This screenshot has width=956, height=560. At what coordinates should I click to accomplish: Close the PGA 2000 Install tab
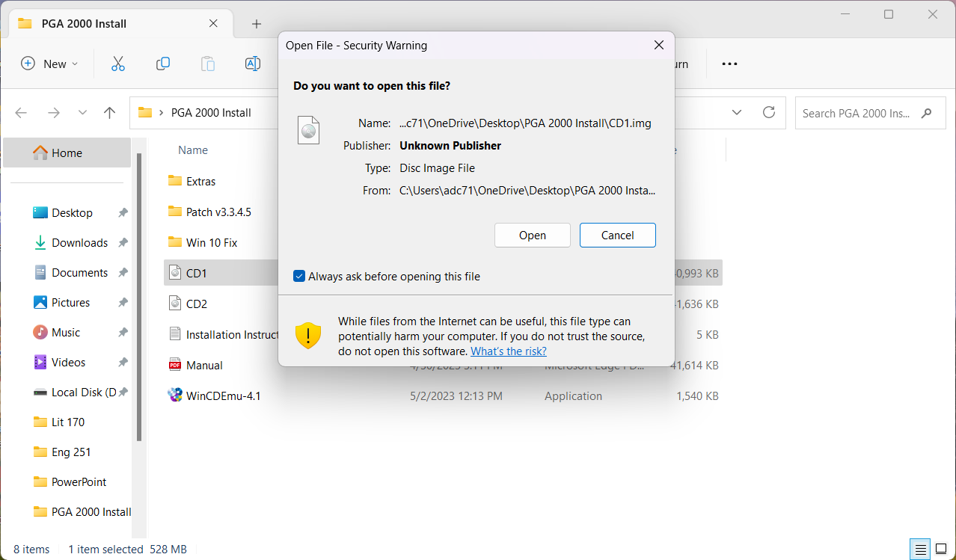[213, 23]
